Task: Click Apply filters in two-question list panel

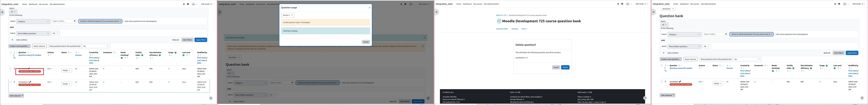Action: (201, 40)
